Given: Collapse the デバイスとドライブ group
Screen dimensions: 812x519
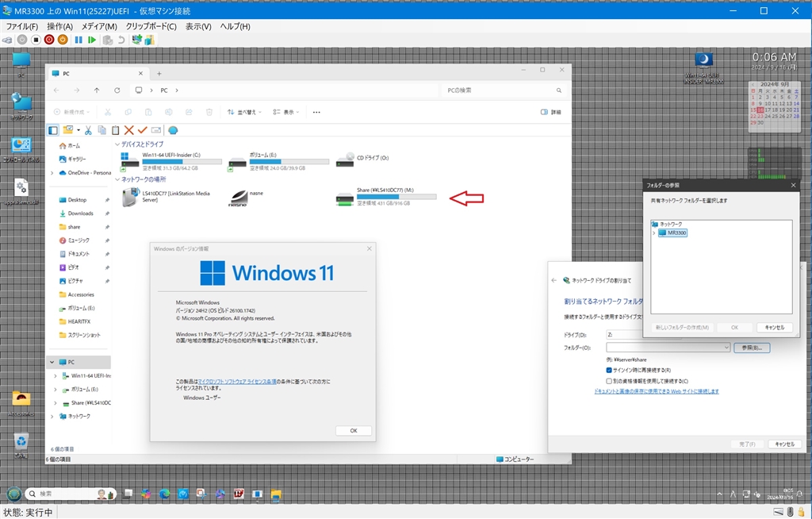Looking at the screenshot, I should pyautogui.click(x=117, y=144).
